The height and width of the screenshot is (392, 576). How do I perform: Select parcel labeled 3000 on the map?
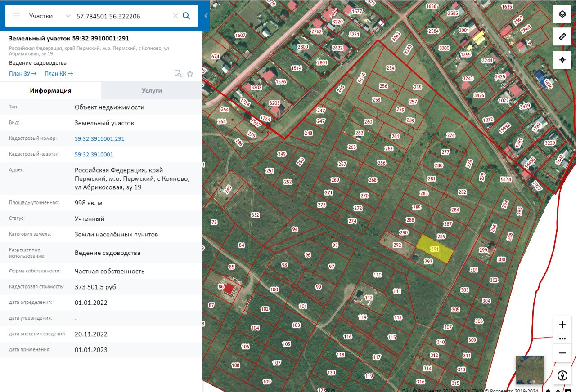point(444,48)
